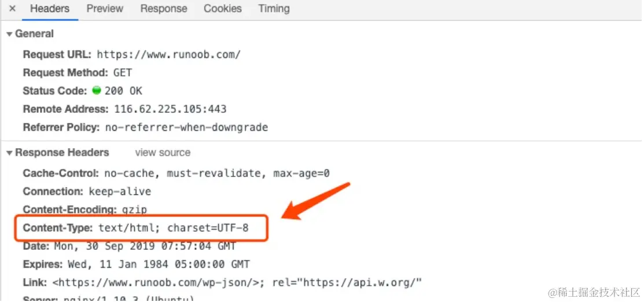
Task: Open the Response tab
Action: click(164, 9)
